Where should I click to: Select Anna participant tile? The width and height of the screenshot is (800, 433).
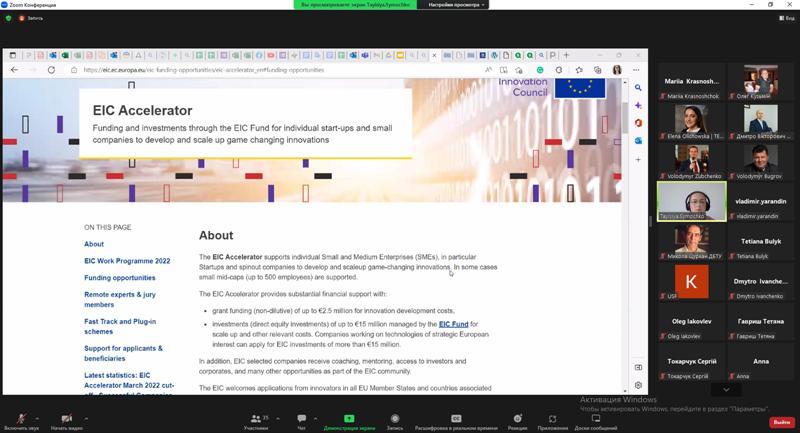coord(760,362)
